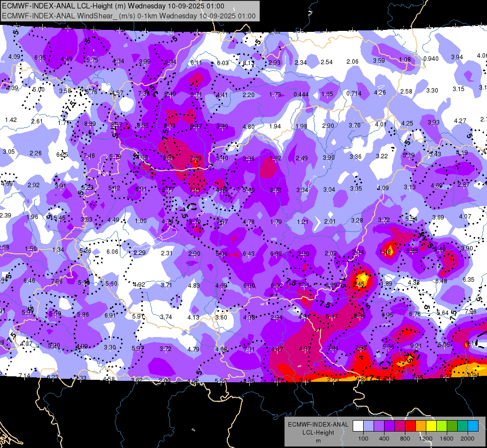Click the grid value '3.74'
The image size is (487, 448).
(x=166, y=317)
